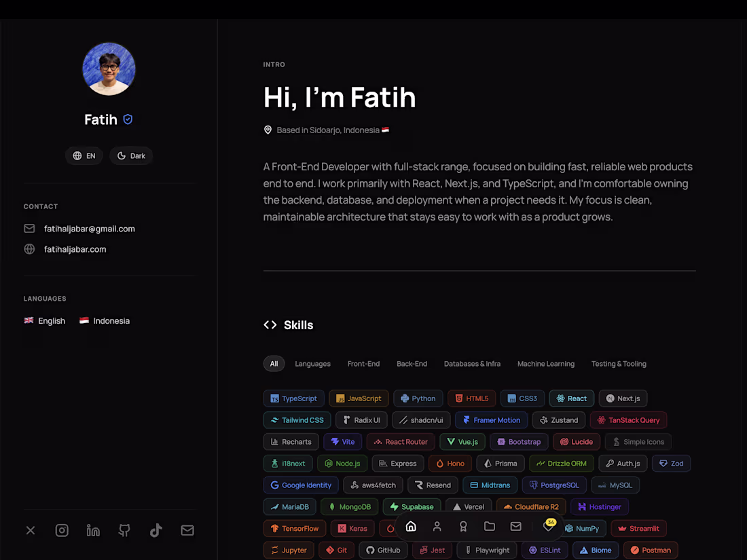Viewport: 747px width, 560px height.
Task: Click Fatih's profile avatar photo
Action: (109, 69)
